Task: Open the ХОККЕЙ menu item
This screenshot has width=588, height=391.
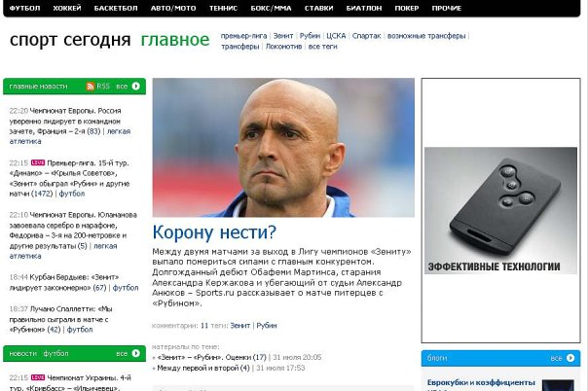Action: pyautogui.click(x=67, y=8)
